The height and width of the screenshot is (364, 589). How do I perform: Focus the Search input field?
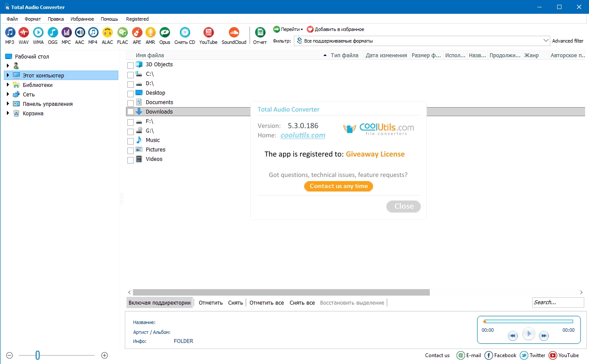558,302
